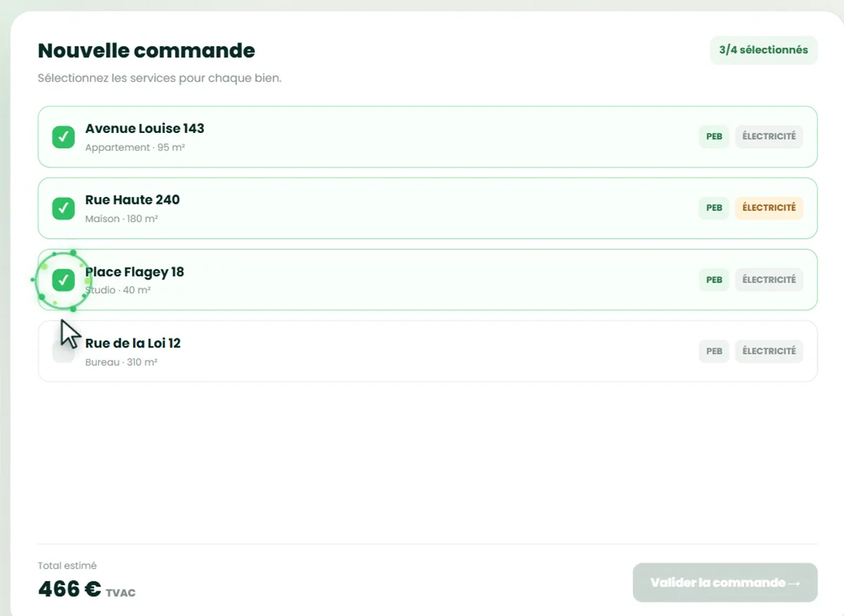
Task: Toggle PEB service for Rue Haute 240
Action: (x=714, y=208)
